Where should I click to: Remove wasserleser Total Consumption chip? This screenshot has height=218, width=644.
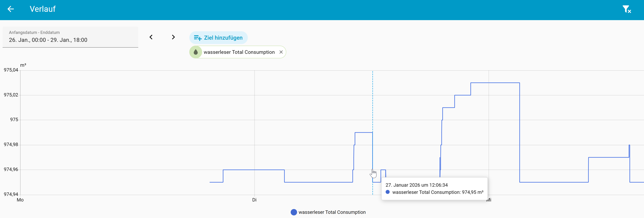coord(281,52)
